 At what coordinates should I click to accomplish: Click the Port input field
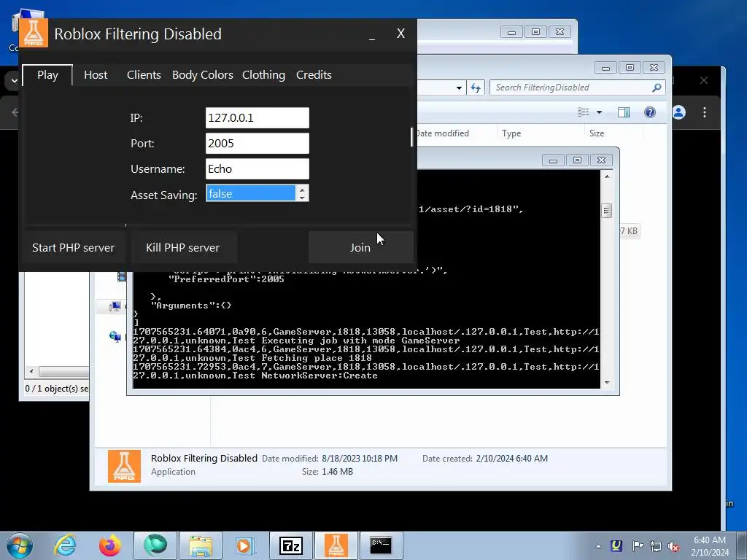[x=258, y=144]
